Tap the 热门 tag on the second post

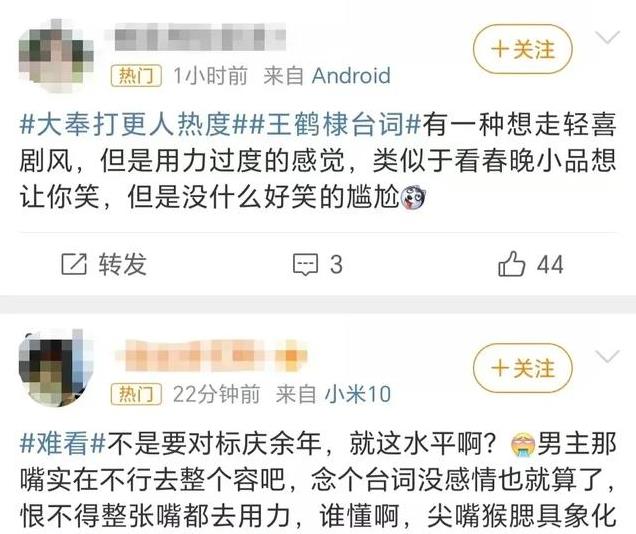(x=136, y=394)
